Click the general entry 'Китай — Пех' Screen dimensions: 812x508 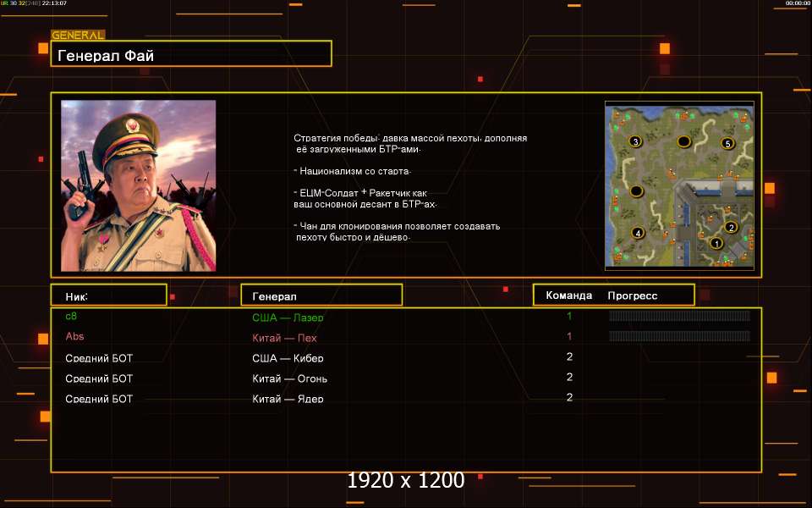pyautogui.click(x=284, y=338)
